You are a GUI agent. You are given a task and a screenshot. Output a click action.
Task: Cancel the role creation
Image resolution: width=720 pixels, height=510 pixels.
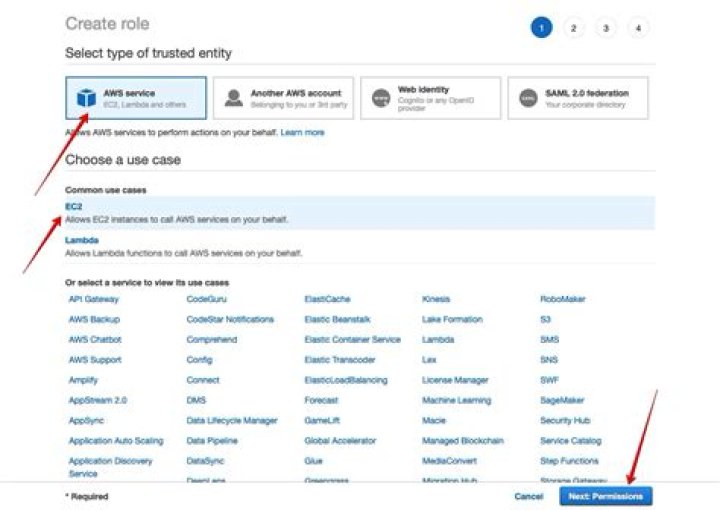(x=528, y=496)
